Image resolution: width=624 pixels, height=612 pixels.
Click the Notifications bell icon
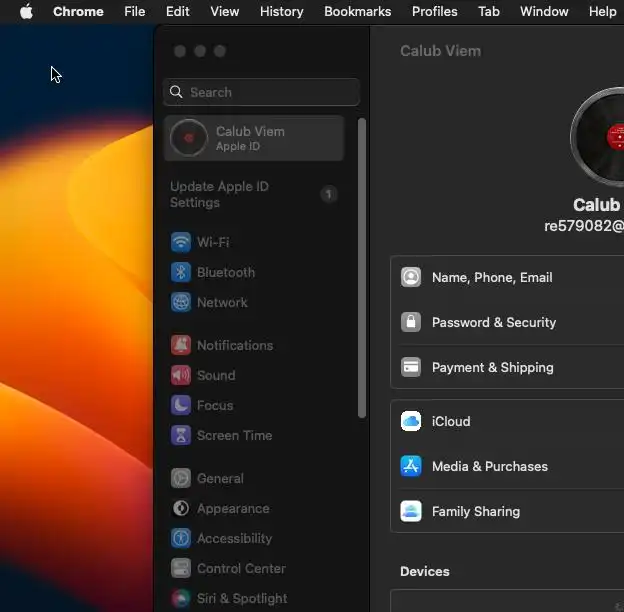point(181,345)
